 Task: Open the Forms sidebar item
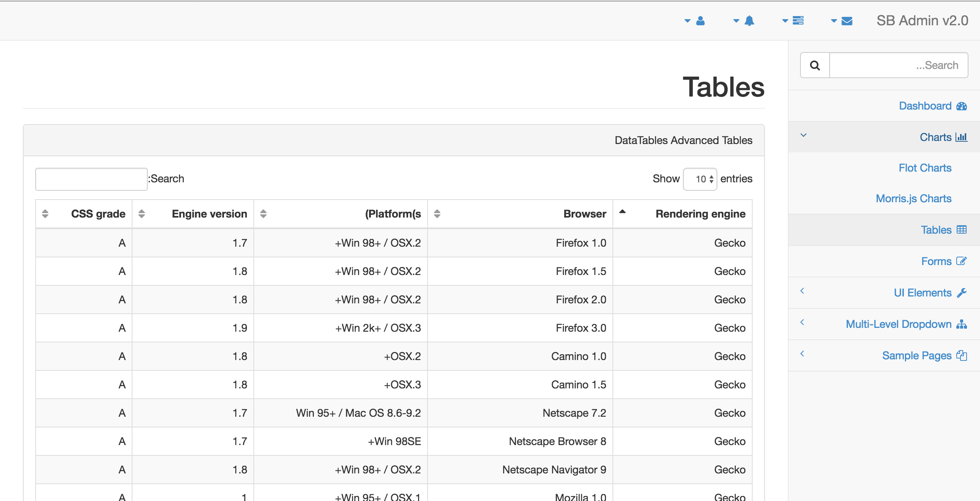(936, 261)
